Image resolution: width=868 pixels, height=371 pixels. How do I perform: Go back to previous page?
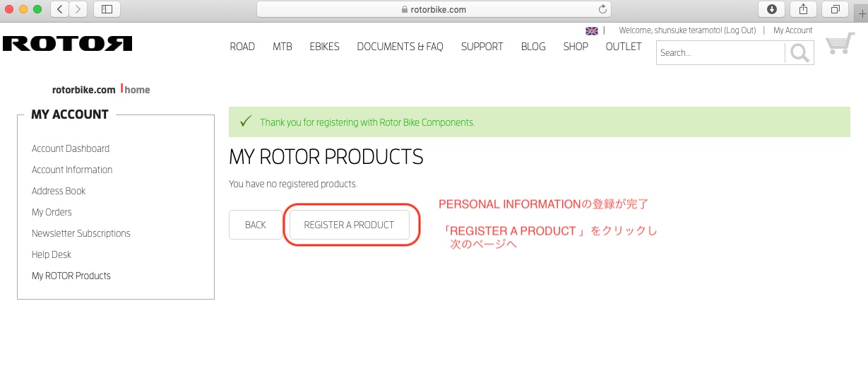(x=60, y=9)
